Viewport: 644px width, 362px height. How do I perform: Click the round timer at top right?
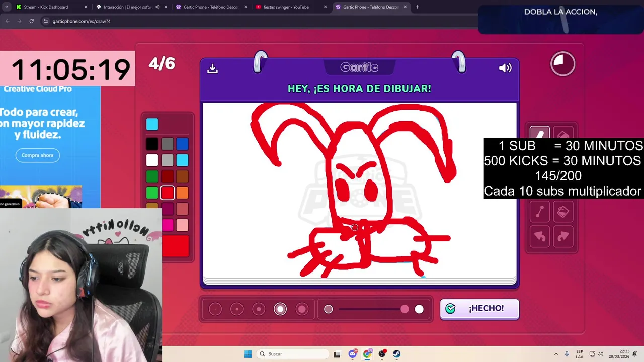coord(562,64)
